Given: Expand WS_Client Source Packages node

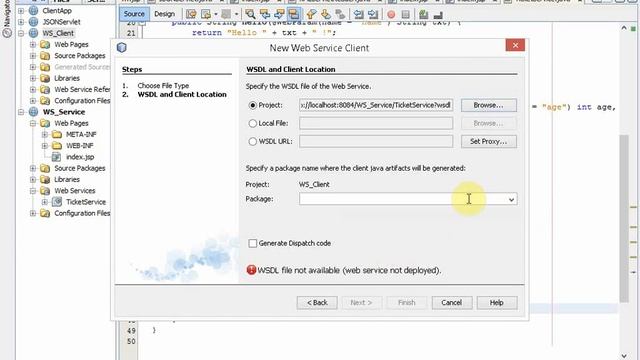Looking at the screenshot, I should (x=33, y=56).
